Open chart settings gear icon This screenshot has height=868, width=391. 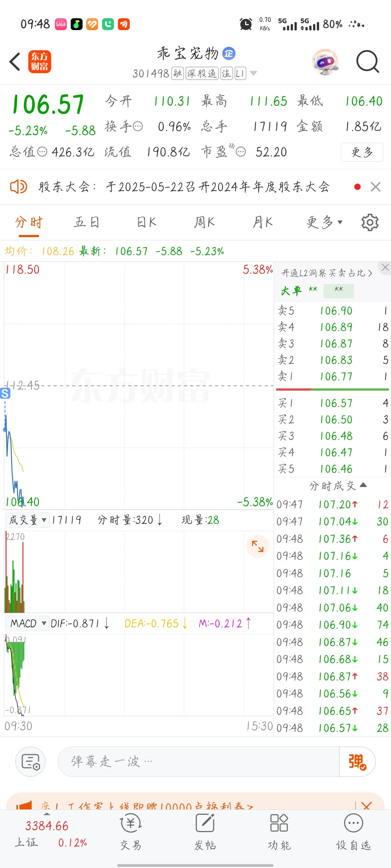(x=370, y=222)
